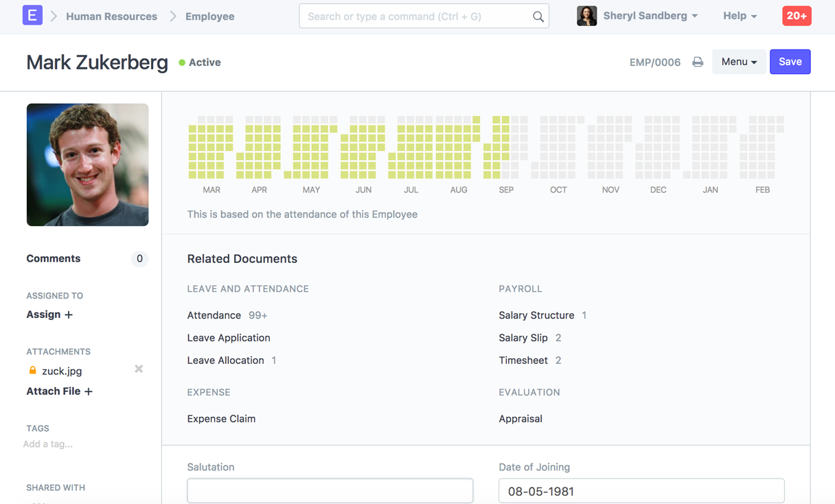The image size is (835, 504).
Task: Focus the search or command bar
Action: coord(424,16)
